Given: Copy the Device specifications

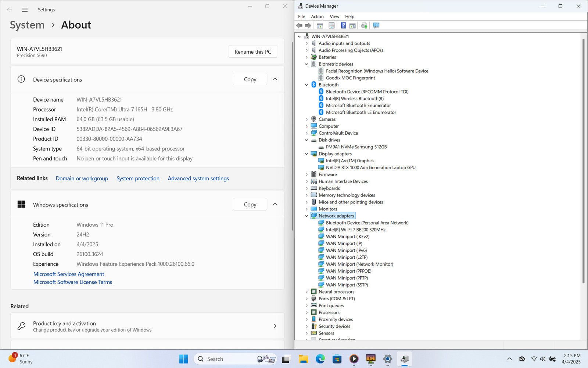Looking at the screenshot, I should 250,79.
